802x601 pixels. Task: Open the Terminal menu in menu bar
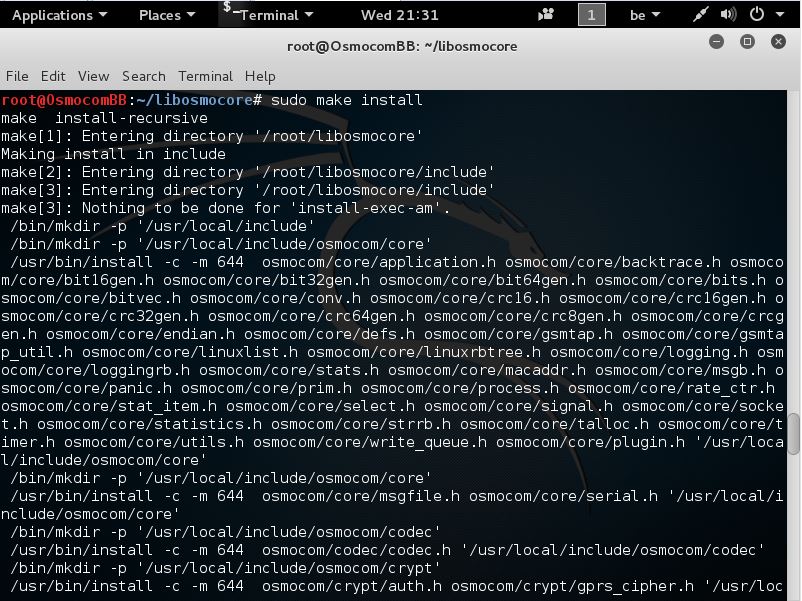click(x=205, y=76)
